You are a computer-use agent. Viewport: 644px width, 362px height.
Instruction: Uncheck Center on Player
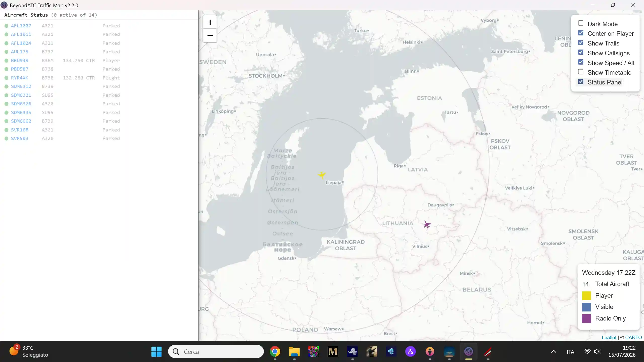[581, 33]
